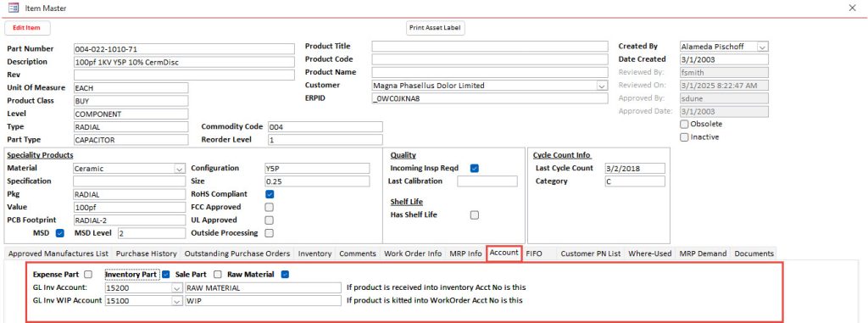Viewport: 868px width, 323px height.
Task: Open the MRP Demand tab
Action: tap(703, 253)
